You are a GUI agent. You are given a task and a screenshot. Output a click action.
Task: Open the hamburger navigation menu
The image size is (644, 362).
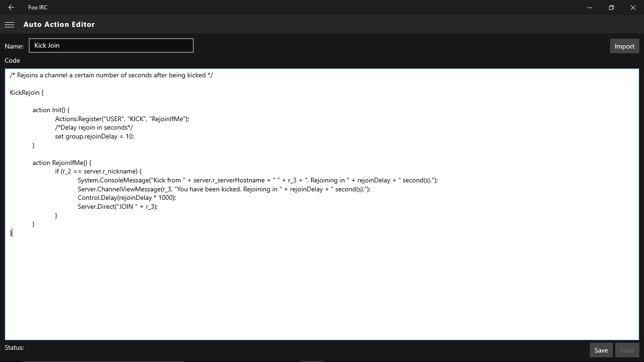pyautogui.click(x=9, y=24)
